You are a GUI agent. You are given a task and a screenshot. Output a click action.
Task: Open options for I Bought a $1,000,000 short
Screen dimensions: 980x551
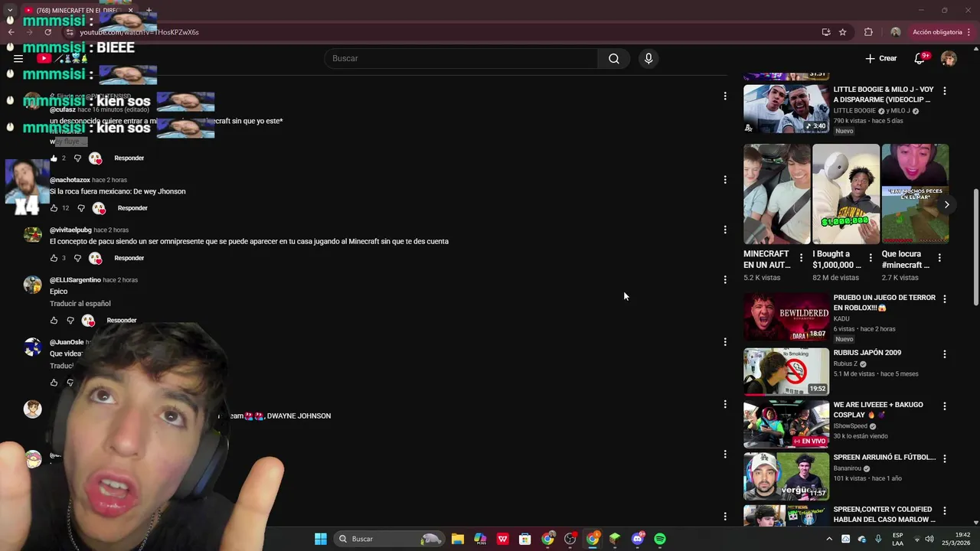point(871,258)
